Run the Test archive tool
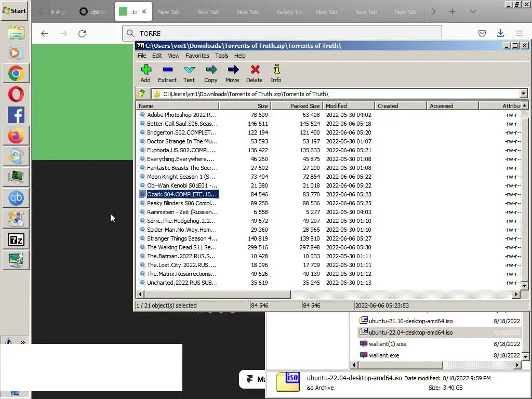This screenshot has height=399, width=532. (189, 74)
